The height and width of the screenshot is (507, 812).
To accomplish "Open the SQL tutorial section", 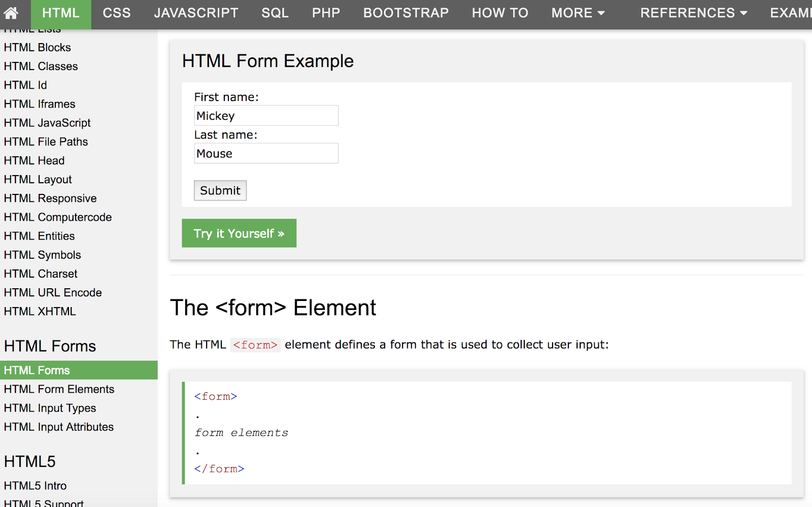I will pyautogui.click(x=275, y=13).
